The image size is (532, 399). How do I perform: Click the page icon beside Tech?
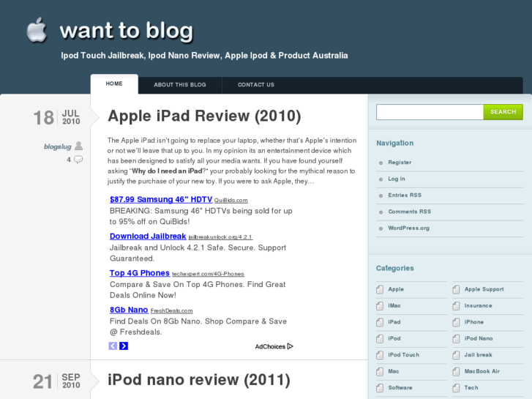pos(456,388)
